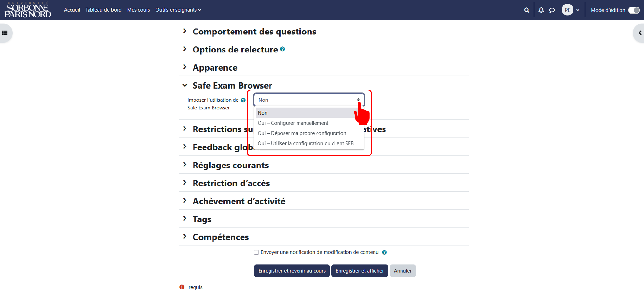
Task: Click the Annuler button
Action: click(x=402, y=271)
